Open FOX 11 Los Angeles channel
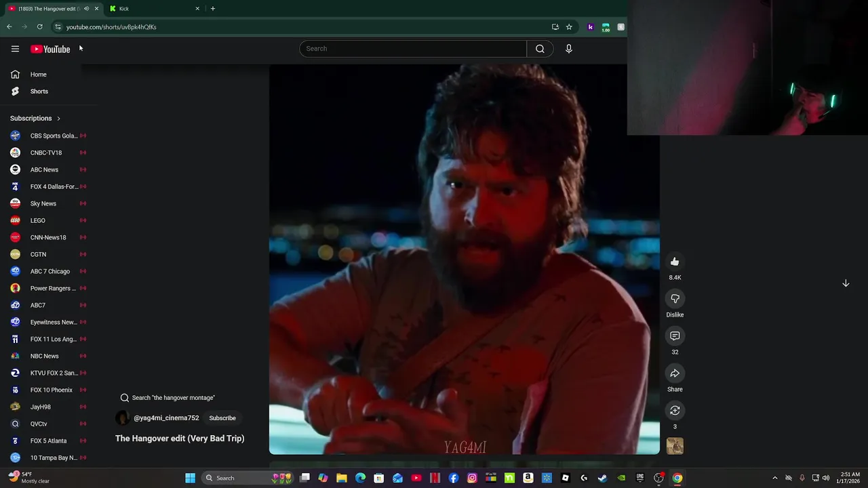Screen dimensions: 868x488 coord(47,339)
